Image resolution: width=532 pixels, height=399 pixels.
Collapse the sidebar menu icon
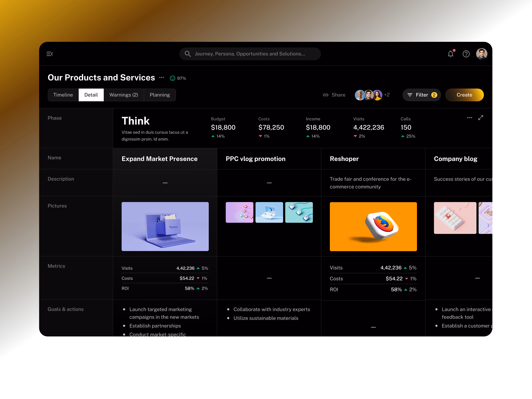[x=50, y=54]
